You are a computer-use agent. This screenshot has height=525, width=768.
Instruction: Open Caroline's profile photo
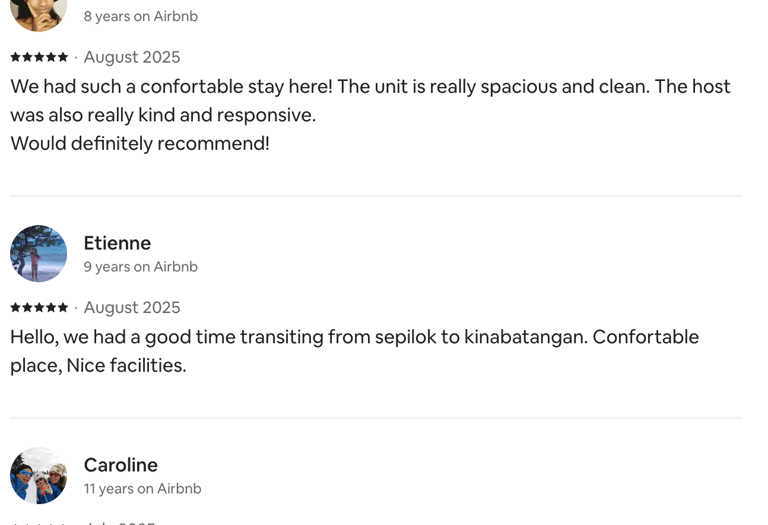click(x=38, y=475)
